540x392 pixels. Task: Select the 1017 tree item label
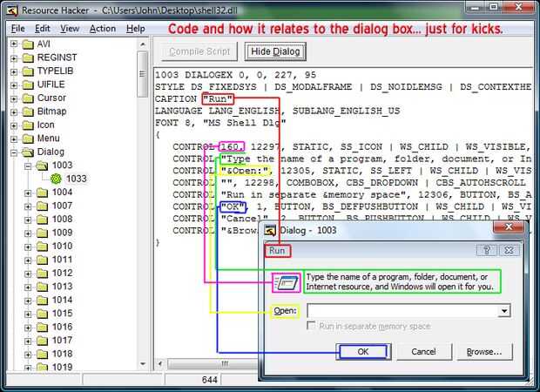(x=62, y=341)
